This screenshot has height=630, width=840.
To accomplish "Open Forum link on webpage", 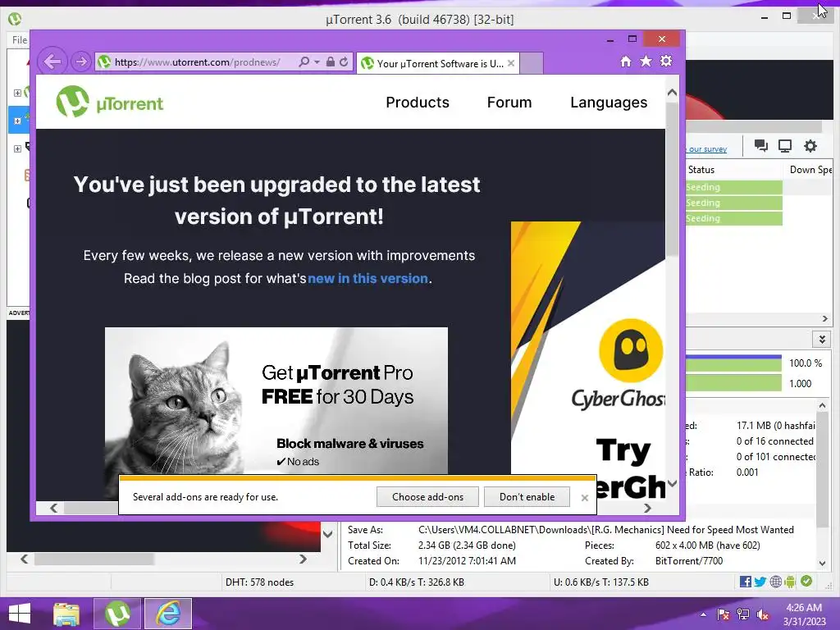I will (509, 103).
